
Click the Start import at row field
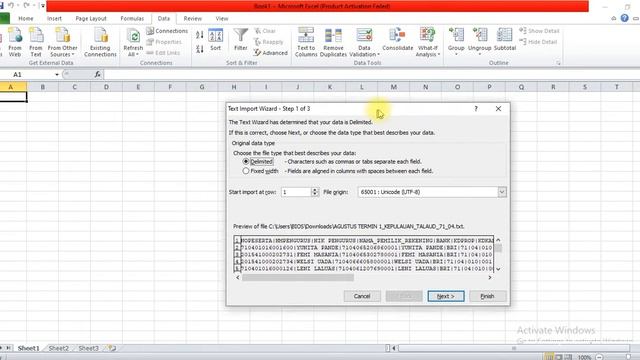tap(296, 192)
